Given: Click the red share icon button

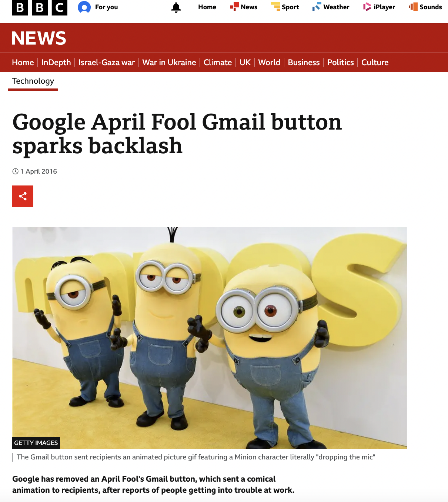Looking at the screenshot, I should click(23, 196).
